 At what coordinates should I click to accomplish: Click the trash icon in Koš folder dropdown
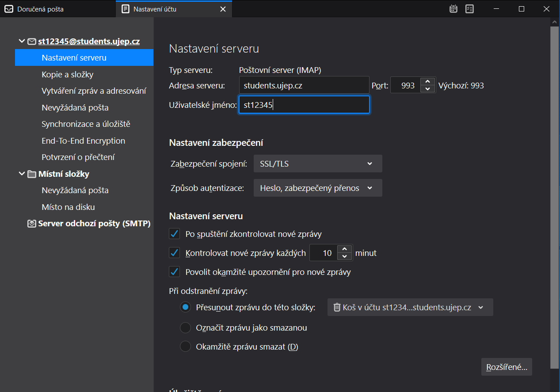click(337, 307)
